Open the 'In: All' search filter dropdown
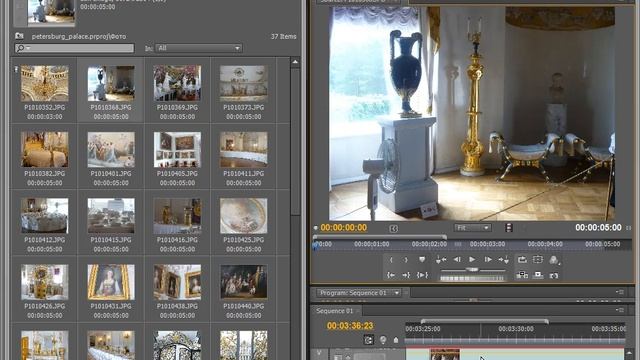640x360 pixels. pyautogui.click(x=199, y=48)
